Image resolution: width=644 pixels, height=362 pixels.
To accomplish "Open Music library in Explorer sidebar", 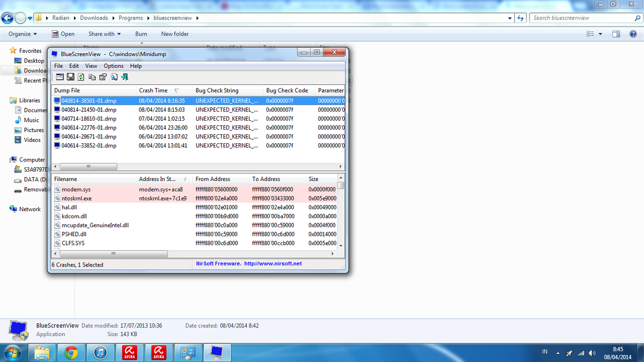I will 27,120.
